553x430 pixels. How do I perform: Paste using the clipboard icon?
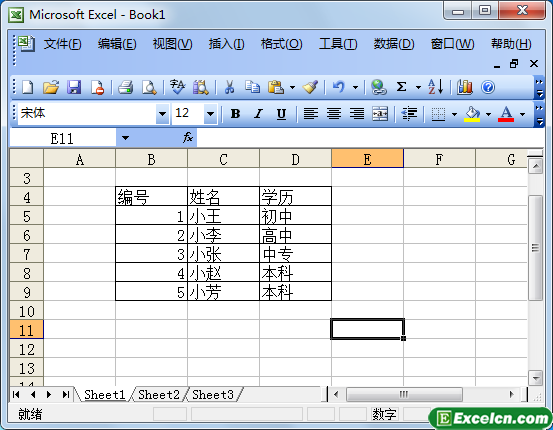point(276,87)
